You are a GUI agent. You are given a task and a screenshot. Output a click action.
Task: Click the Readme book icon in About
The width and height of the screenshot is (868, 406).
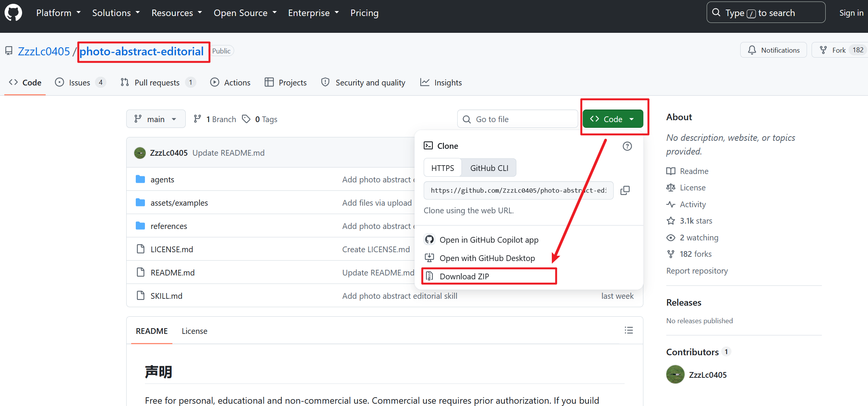[x=671, y=171]
